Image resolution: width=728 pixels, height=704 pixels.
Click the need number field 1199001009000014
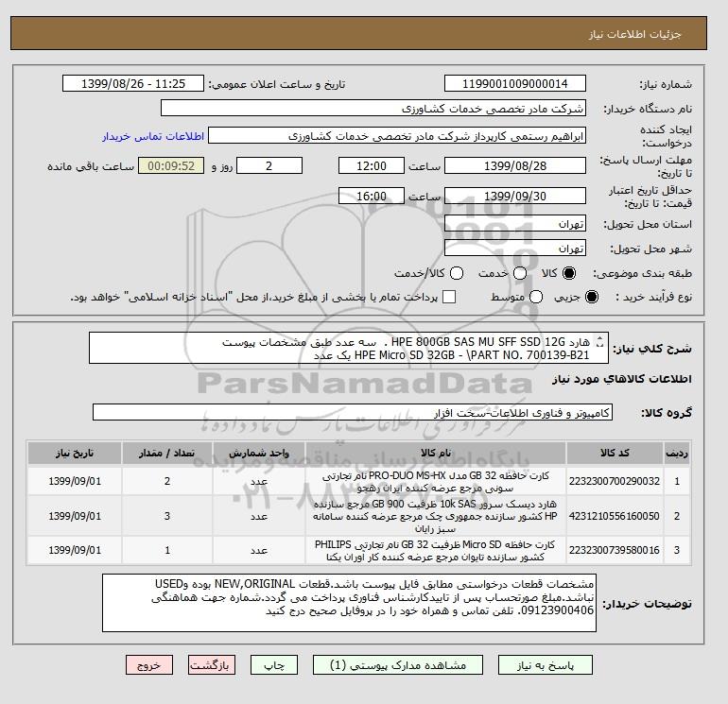click(515, 84)
